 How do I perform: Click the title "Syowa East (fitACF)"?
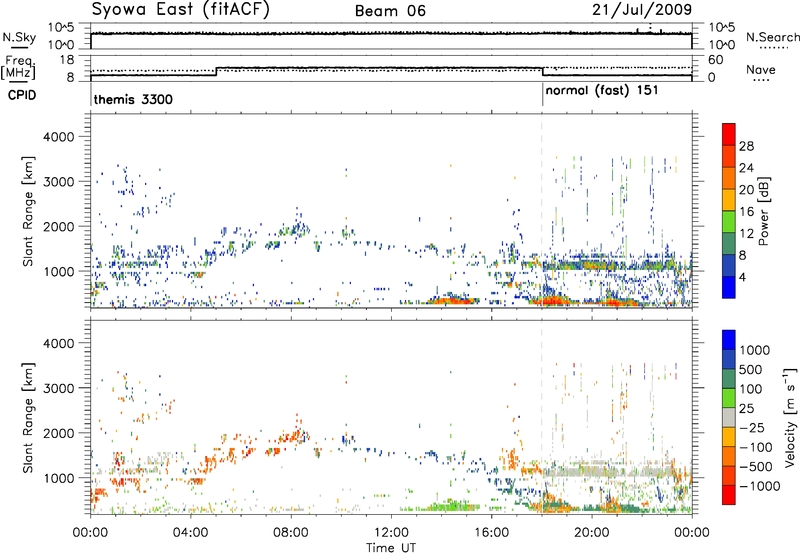[181, 10]
